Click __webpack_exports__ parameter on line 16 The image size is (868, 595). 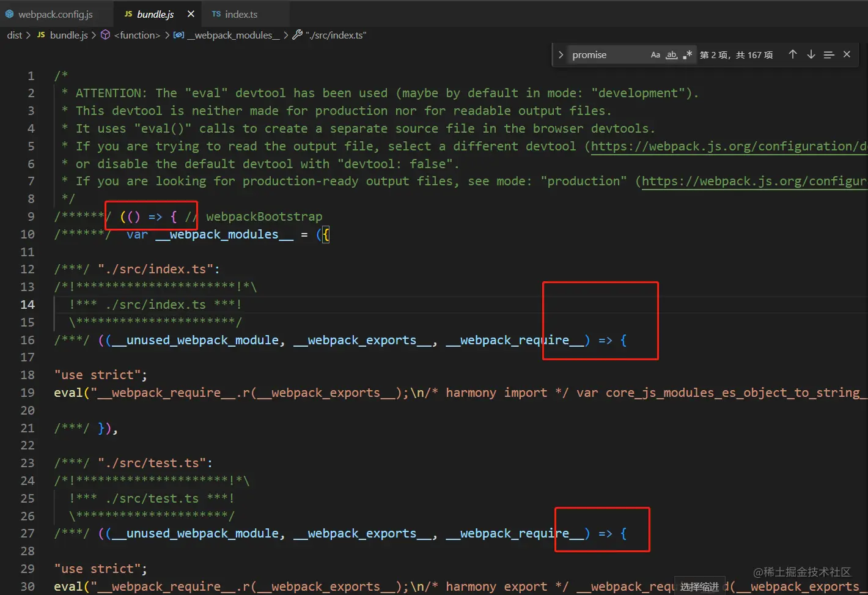coord(362,340)
